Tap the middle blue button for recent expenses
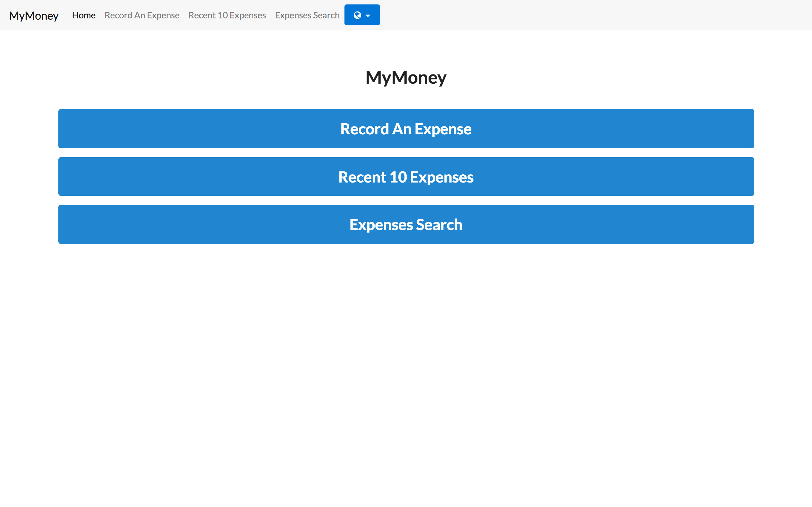 point(406,176)
